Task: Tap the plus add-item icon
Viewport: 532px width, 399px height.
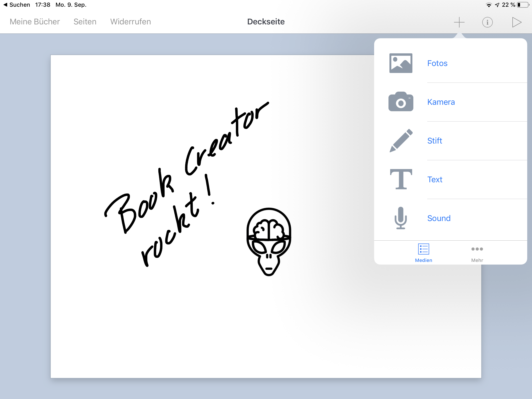Action: click(459, 22)
